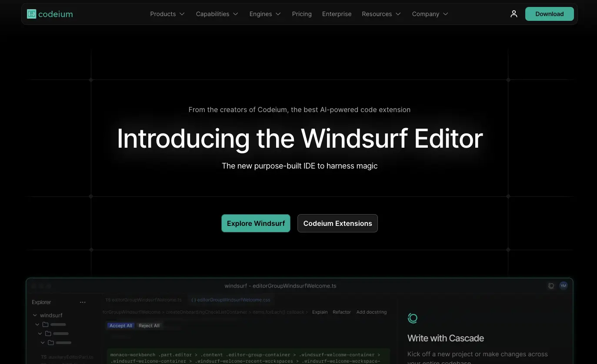Expand the Engines dropdown menu
This screenshot has width=597, height=364.
[x=265, y=14]
